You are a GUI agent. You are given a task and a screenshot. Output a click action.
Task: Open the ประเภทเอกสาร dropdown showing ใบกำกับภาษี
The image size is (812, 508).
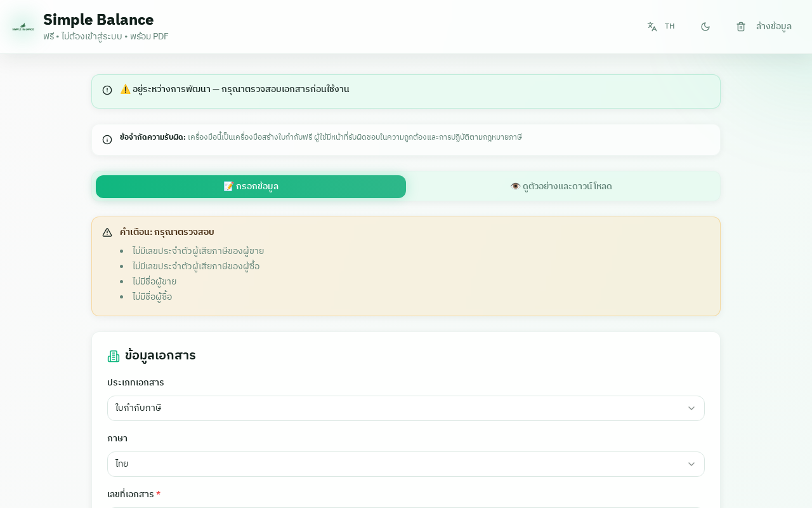tap(393, 408)
